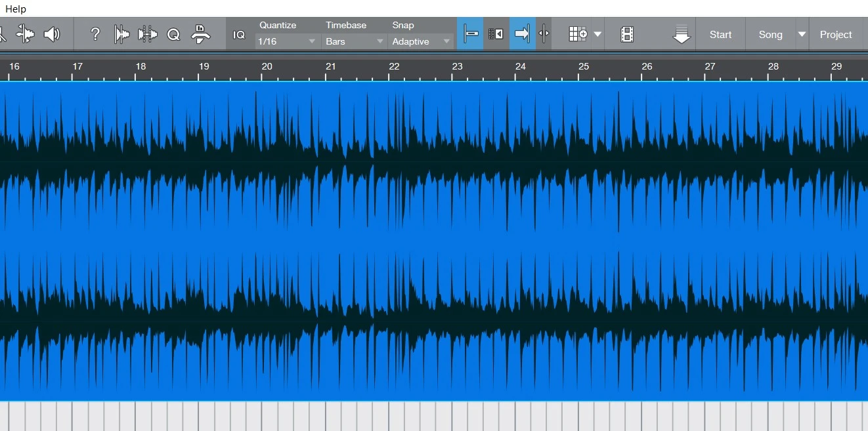Select the Listen speaker tool
The width and height of the screenshot is (868, 431).
coord(52,34)
